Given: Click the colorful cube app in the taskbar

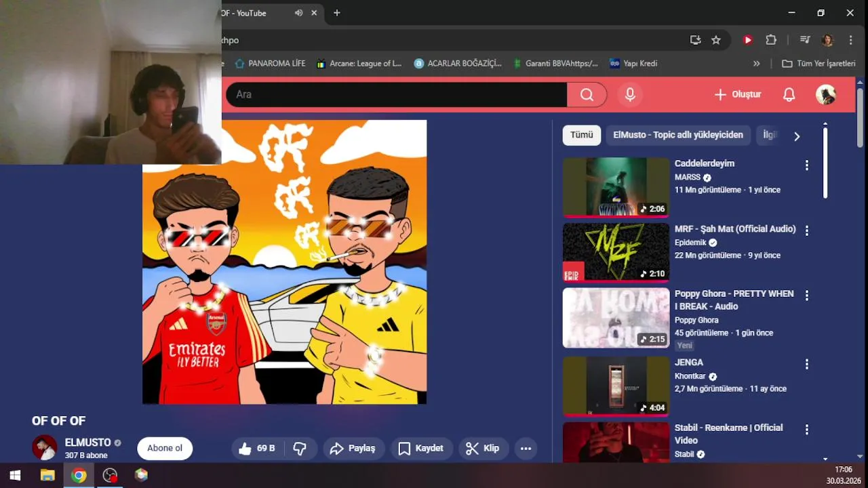Looking at the screenshot, I should pyautogui.click(x=141, y=475).
